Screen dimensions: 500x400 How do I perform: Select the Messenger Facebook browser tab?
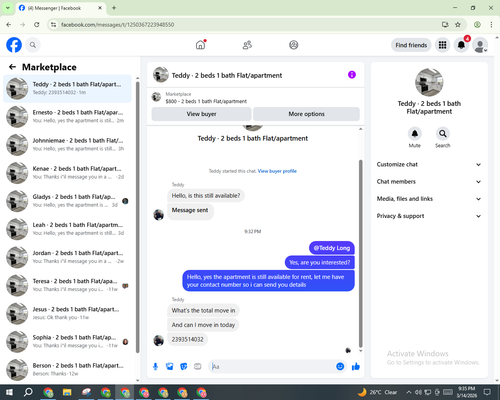click(60, 8)
